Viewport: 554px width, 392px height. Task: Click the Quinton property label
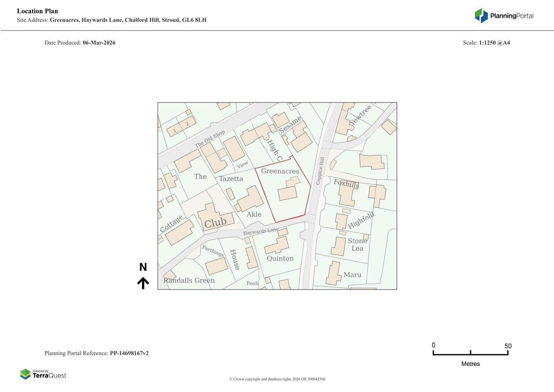pos(280,258)
